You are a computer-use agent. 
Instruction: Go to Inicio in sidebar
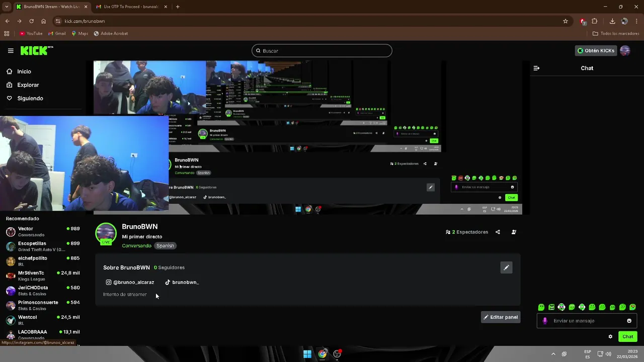pos(19,71)
